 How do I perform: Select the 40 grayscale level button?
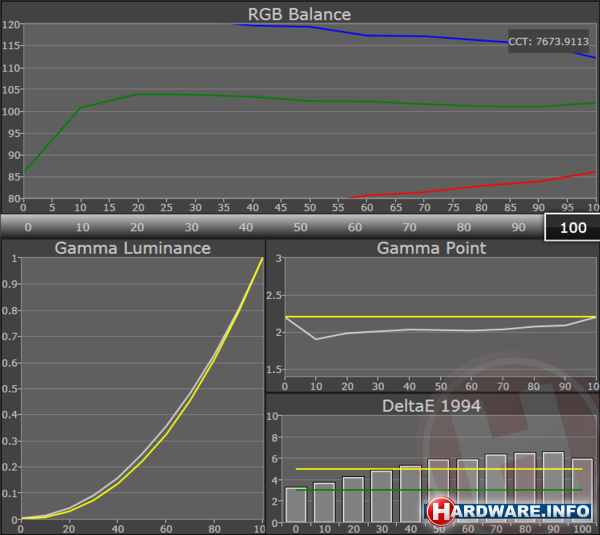coord(246,227)
